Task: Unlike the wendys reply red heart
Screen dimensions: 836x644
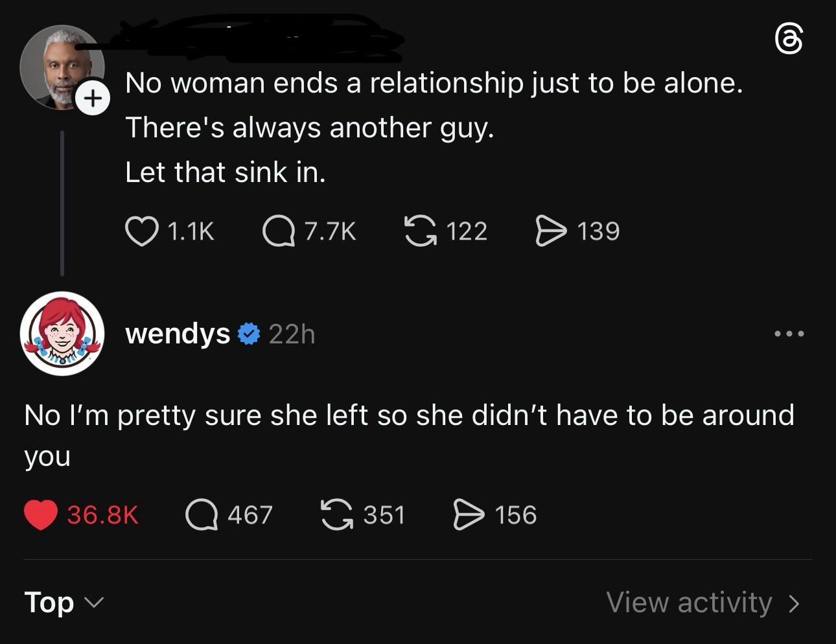Action: pyautogui.click(x=41, y=515)
